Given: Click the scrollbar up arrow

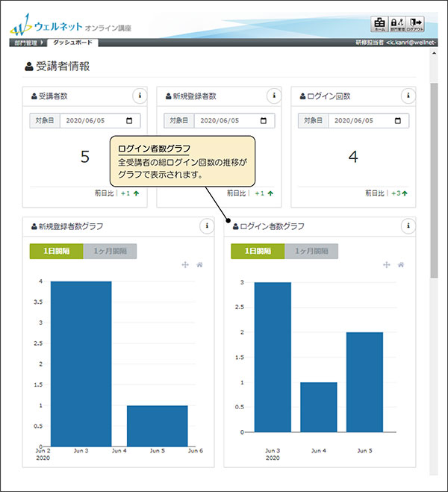Looking at the screenshot, I should [x=434, y=53].
